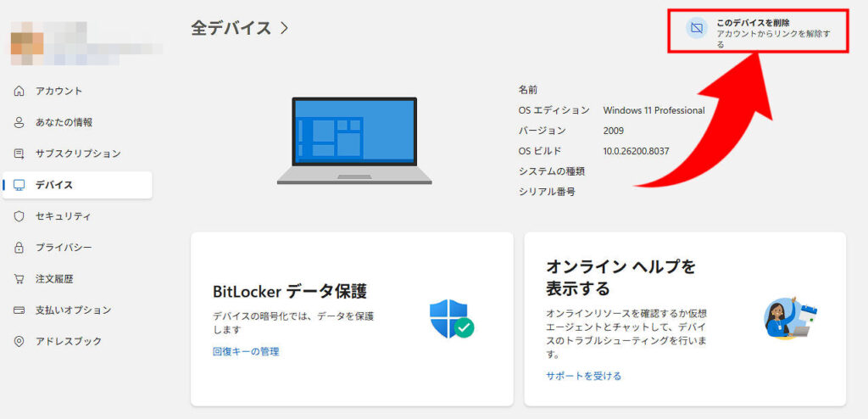
Task: Click the Account home icon in sidebar
Action: (19, 91)
